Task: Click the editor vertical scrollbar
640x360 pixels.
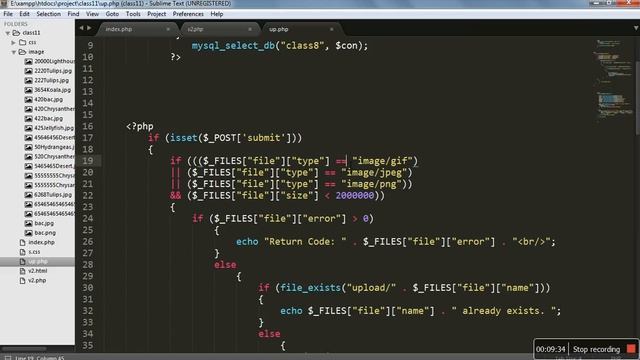Action: (637, 98)
